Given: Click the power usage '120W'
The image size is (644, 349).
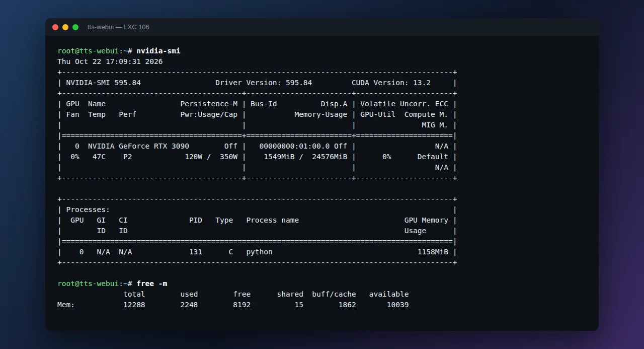Looking at the screenshot, I should [x=194, y=157].
